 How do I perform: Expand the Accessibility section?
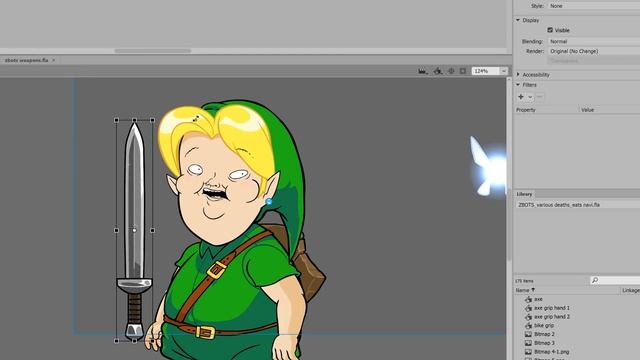pos(518,75)
